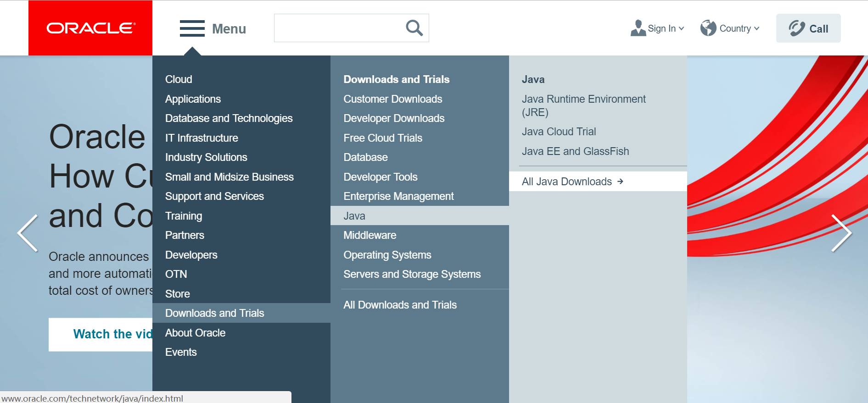This screenshot has height=403, width=868.
Task: Open Middleware submenu link
Action: pos(370,235)
